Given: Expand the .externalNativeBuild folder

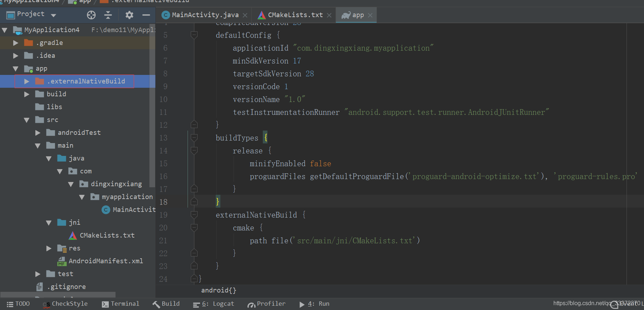Looking at the screenshot, I should coord(27,81).
